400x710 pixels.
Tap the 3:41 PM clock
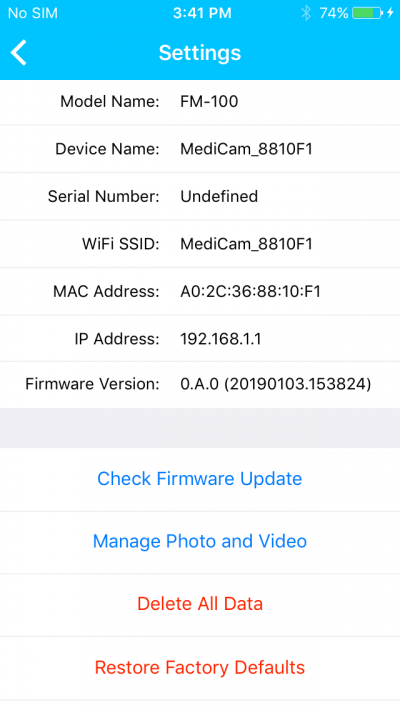pyautogui.click(x=202, y=13)
